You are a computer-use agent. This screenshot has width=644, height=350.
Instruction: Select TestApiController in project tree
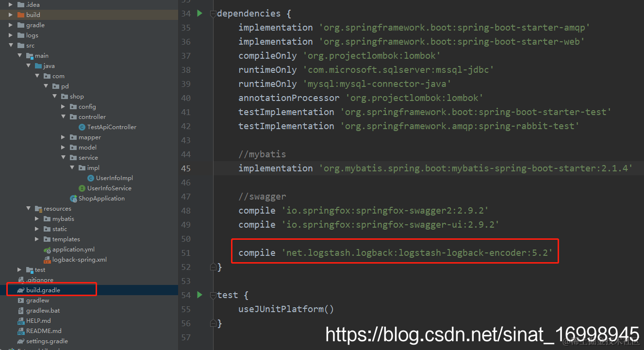112,127
